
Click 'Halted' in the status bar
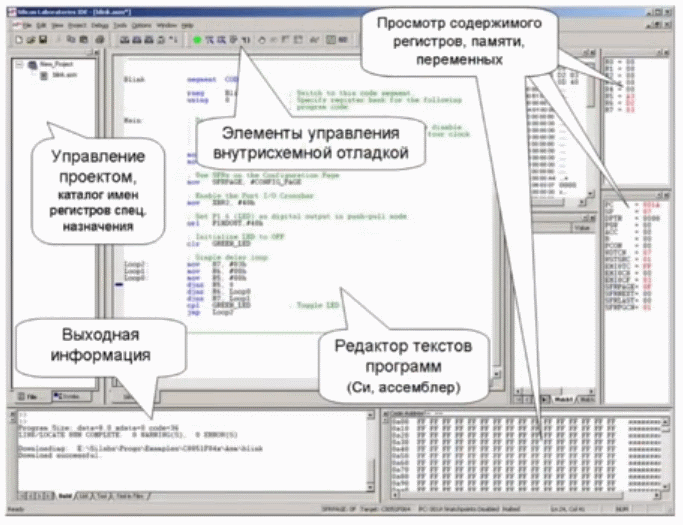coord(511,508)
